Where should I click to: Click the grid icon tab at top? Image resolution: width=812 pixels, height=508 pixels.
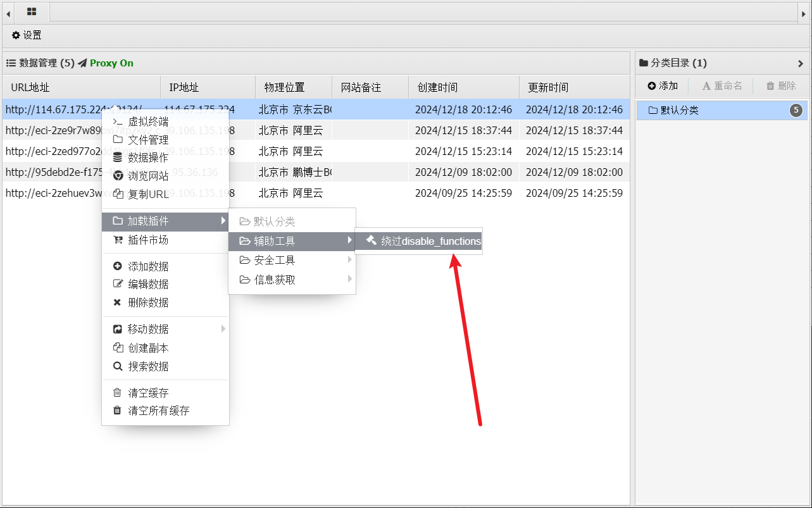(x=32, y=11)
